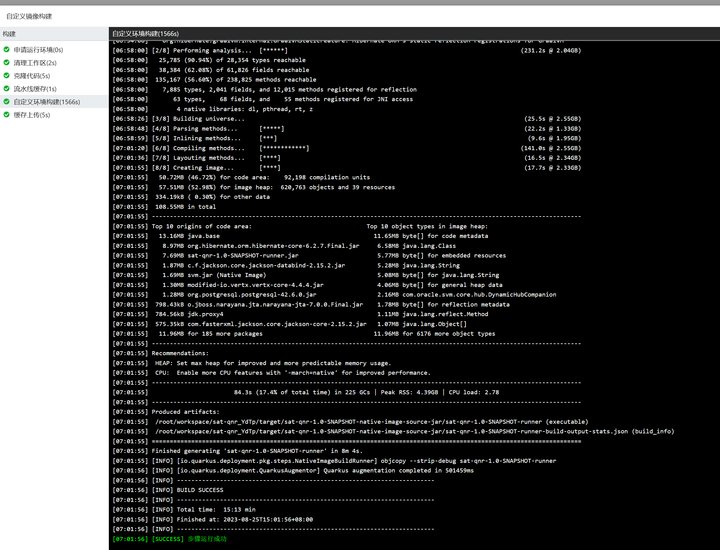Click the '[8/8] Creating image...' log line
This screenshot has width=720, height=550.
point(347,168)
